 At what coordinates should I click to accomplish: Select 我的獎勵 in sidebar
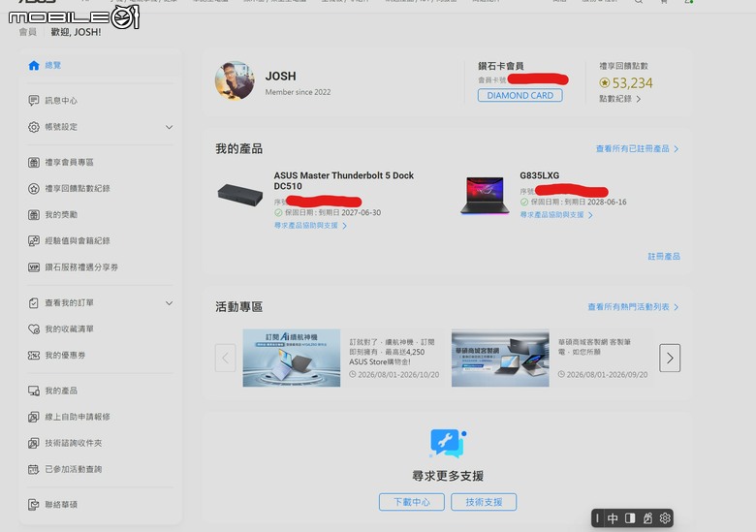tap(61, 215)
